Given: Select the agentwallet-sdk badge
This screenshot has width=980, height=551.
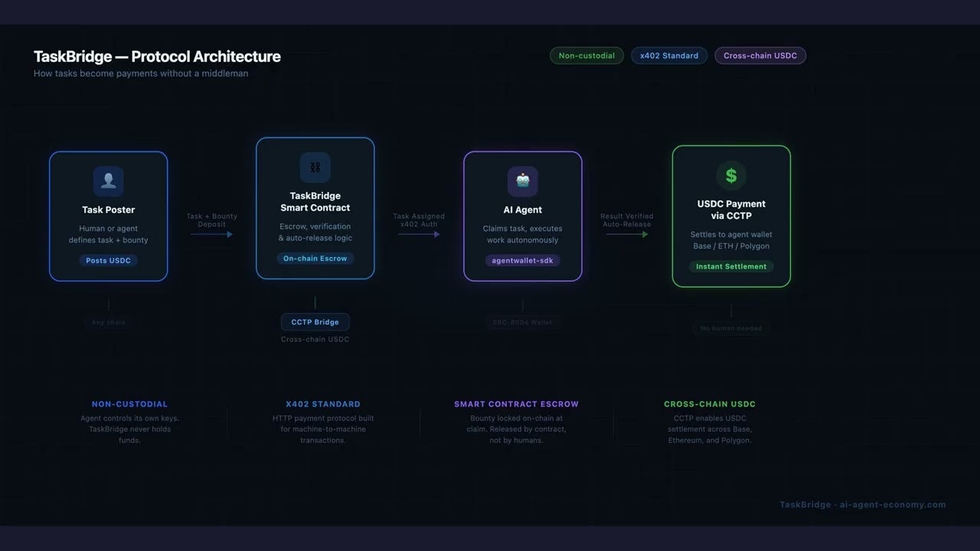Looking at the screenshot, I should pyautogui.click(x=522, y=260).
